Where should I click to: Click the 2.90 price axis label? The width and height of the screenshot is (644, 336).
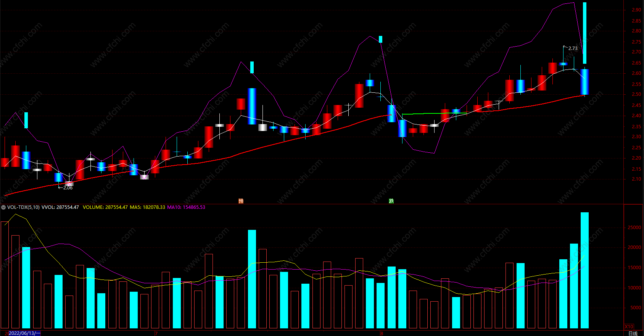click(636, 10)
